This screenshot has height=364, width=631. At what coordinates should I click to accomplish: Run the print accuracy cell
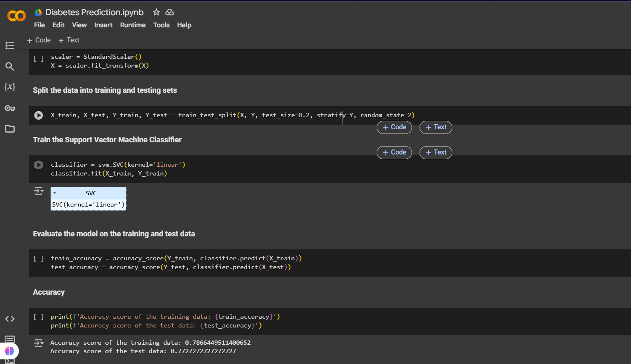pyautogui.click(x=39, y=317)
